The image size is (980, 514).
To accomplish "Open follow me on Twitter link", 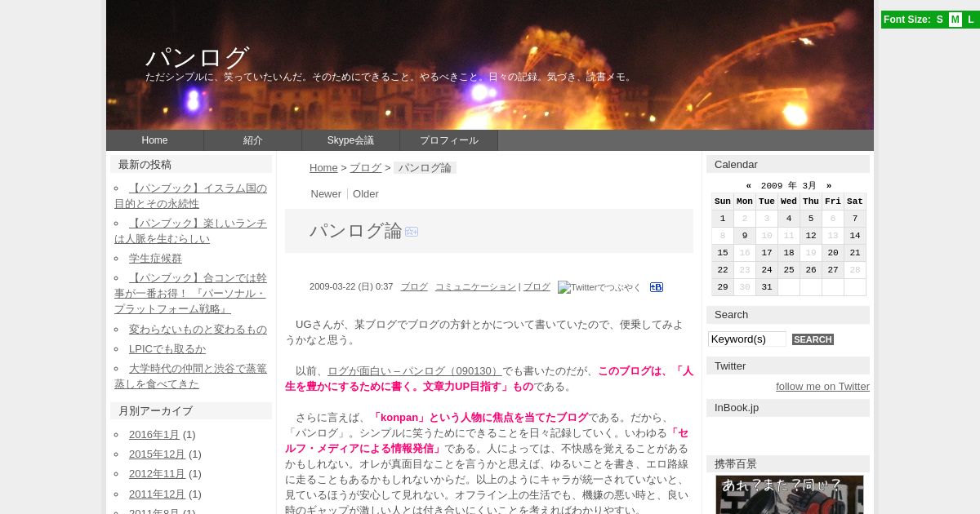I will tap(822, 387).
